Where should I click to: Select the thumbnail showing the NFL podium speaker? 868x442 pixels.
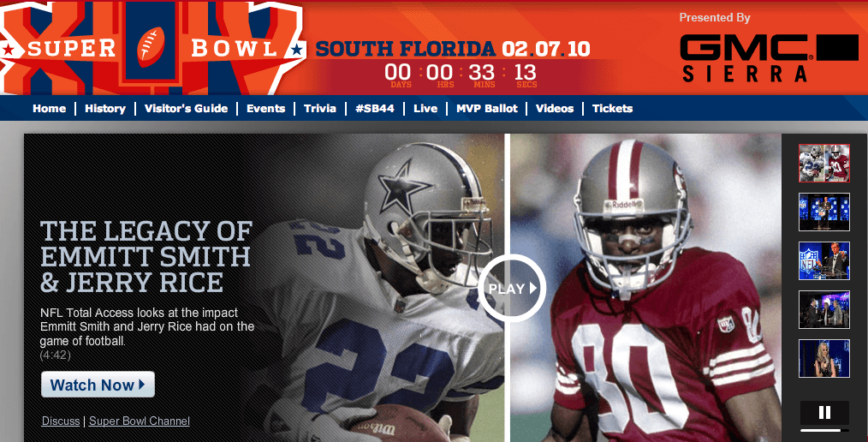coord(823,260)
